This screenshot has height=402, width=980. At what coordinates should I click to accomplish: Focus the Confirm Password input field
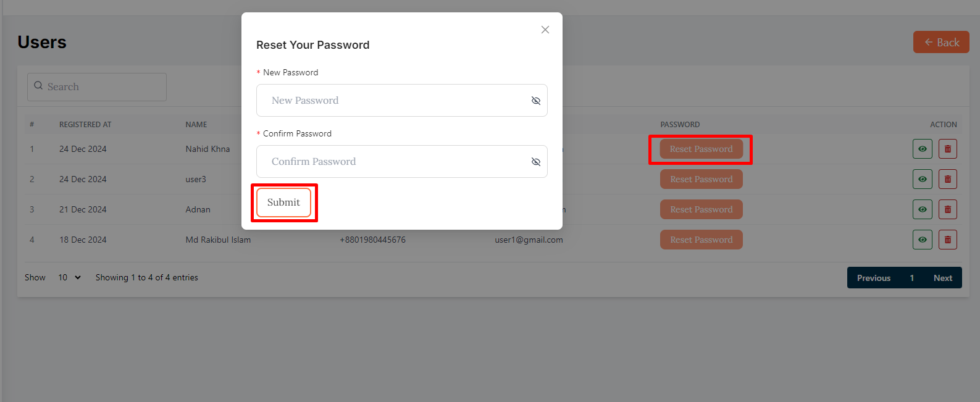tap(395, 162)
